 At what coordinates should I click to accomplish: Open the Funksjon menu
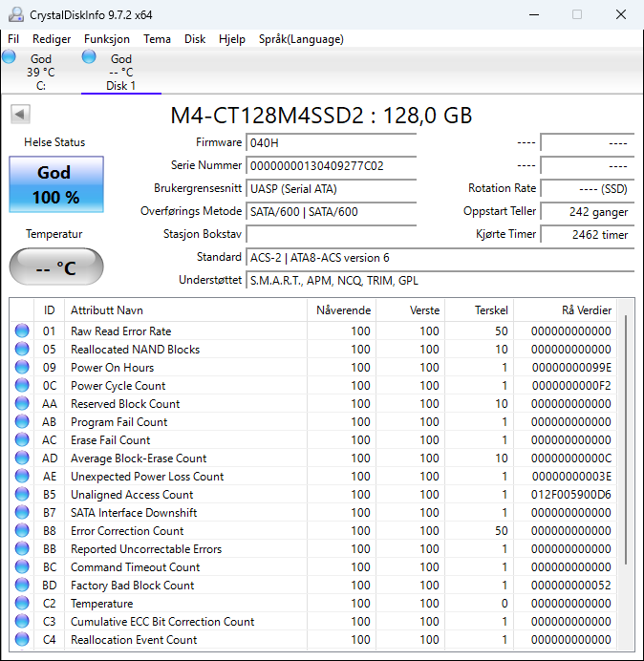point(107,39)
